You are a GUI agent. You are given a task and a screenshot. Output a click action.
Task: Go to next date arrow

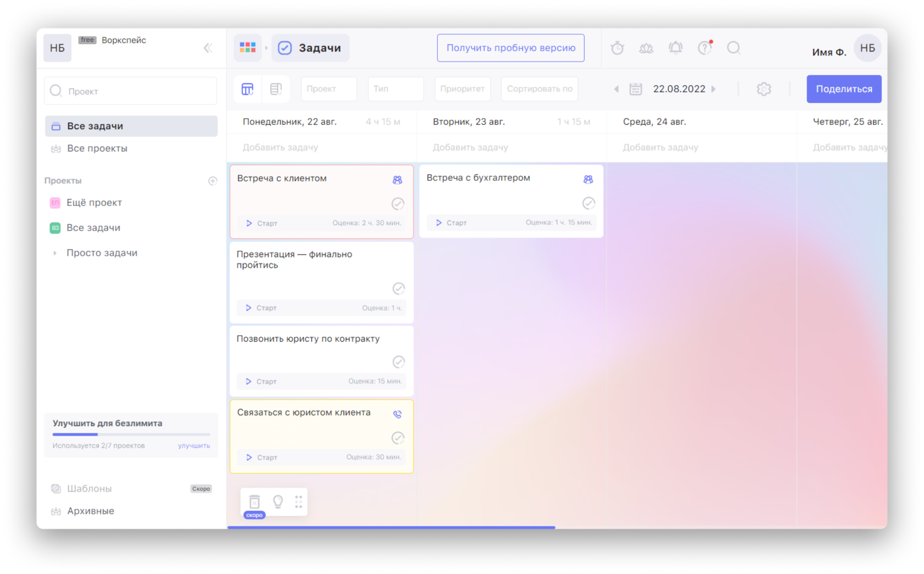coord(713,89)
